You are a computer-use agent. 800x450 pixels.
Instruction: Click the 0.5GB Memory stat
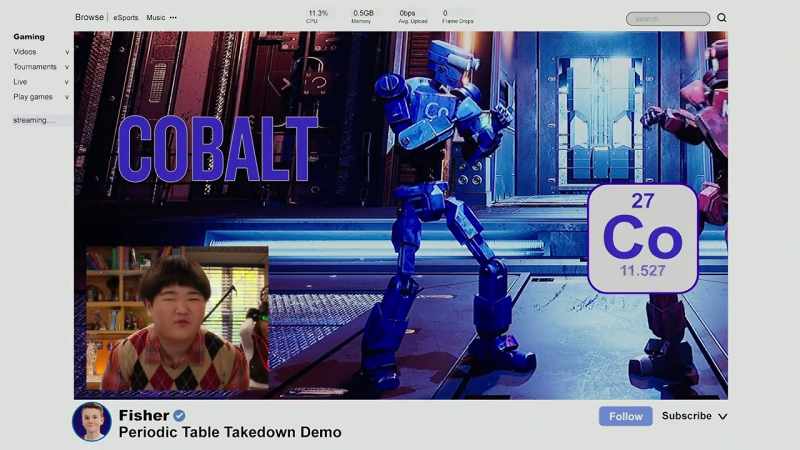363,16
